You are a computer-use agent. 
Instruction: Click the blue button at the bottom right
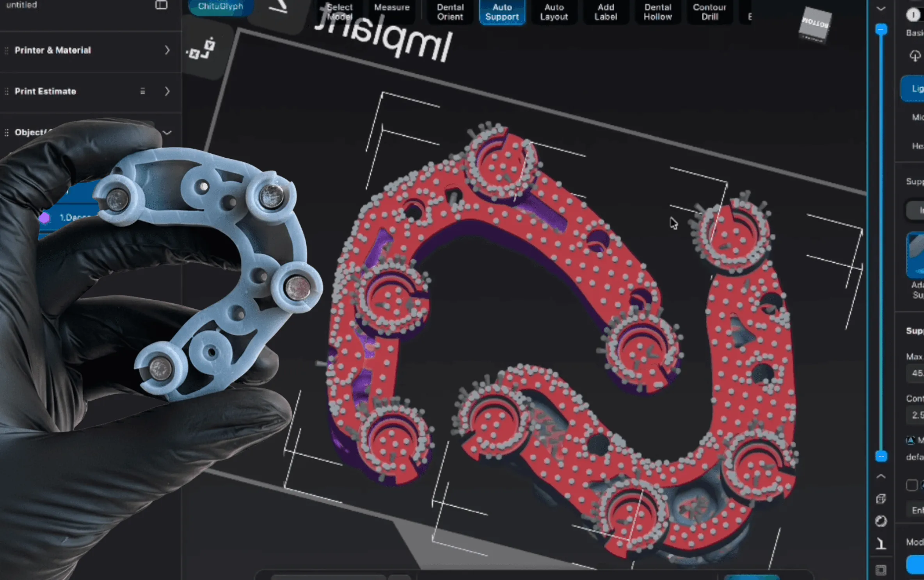pos(915,565)
